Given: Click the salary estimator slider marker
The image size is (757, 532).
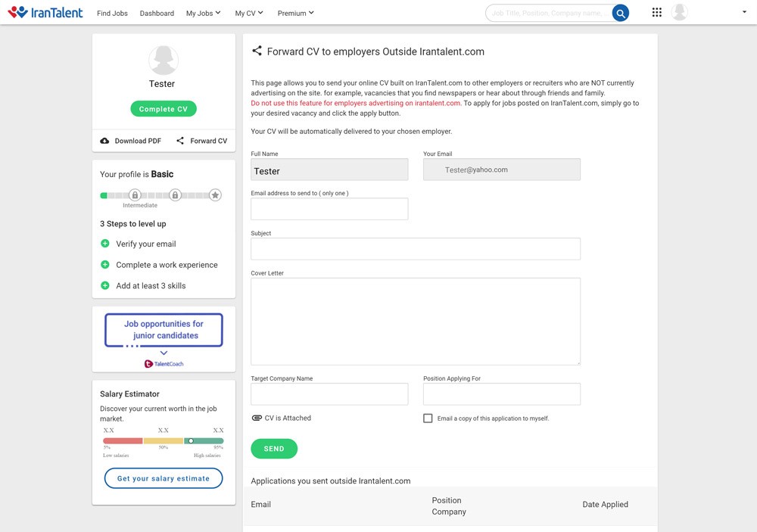Looking at the screenshot, I should [x=191, y=440].
